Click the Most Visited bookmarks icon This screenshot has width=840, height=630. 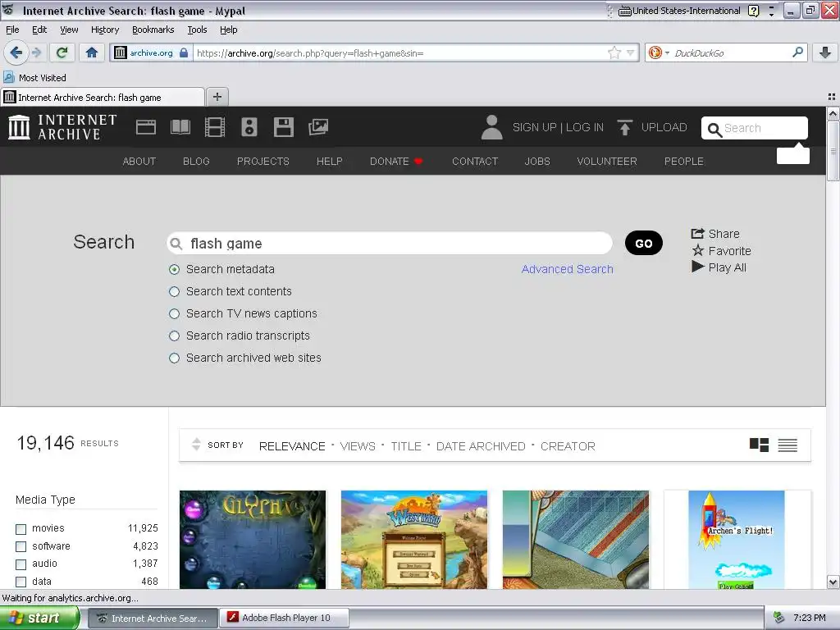pyautogui.click(x=9, y=78)
